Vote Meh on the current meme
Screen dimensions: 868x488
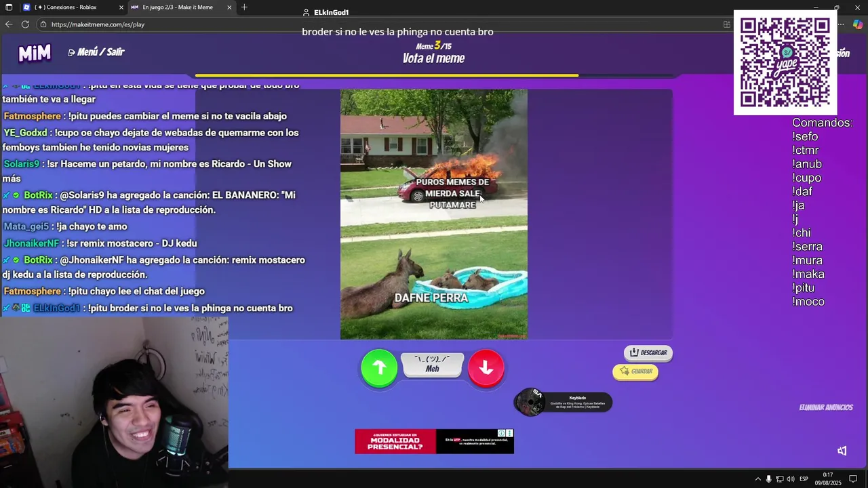pos(433,365)
